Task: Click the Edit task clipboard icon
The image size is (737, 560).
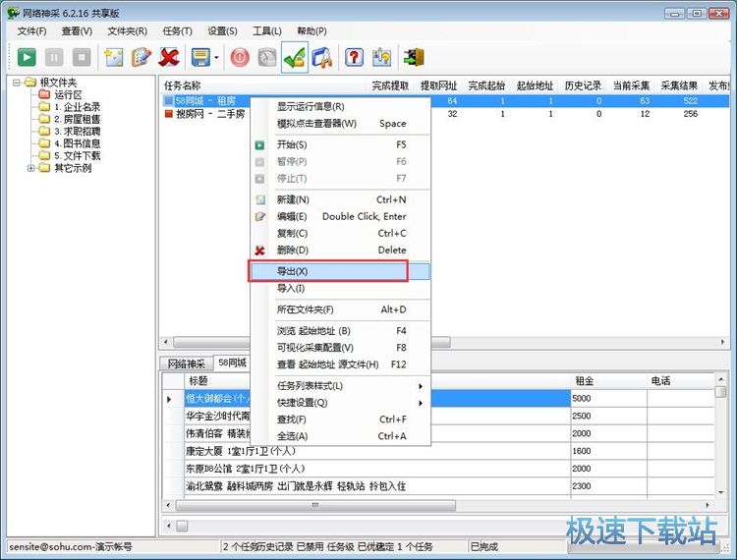Action: [141, 57]
